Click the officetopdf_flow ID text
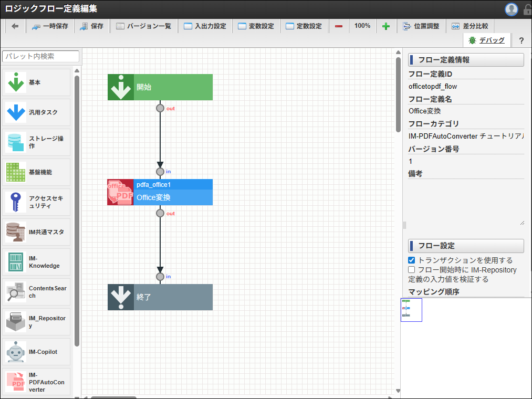Screen dimensions: 532x399 (433, 87)
